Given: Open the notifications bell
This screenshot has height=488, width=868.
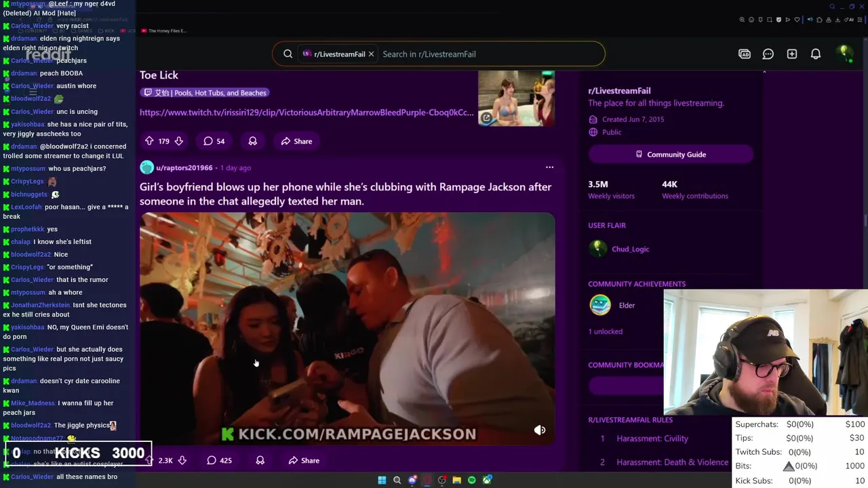Looking at the screenshot, I should pyautogui.click(x=816, y=54).
